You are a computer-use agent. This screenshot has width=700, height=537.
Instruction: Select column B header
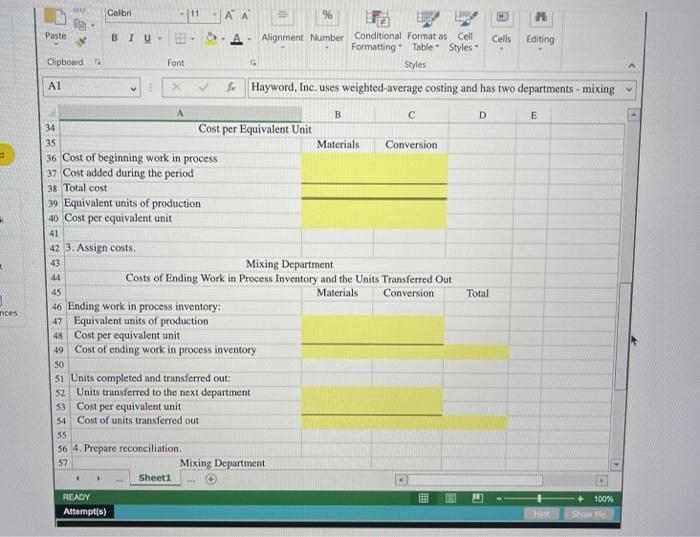pyautogui.click(x=338, y=114)
